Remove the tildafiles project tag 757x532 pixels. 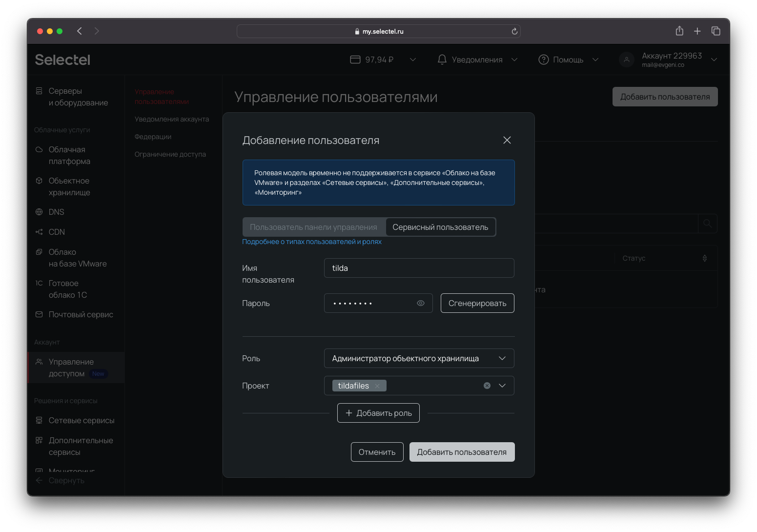coord(377,386)
